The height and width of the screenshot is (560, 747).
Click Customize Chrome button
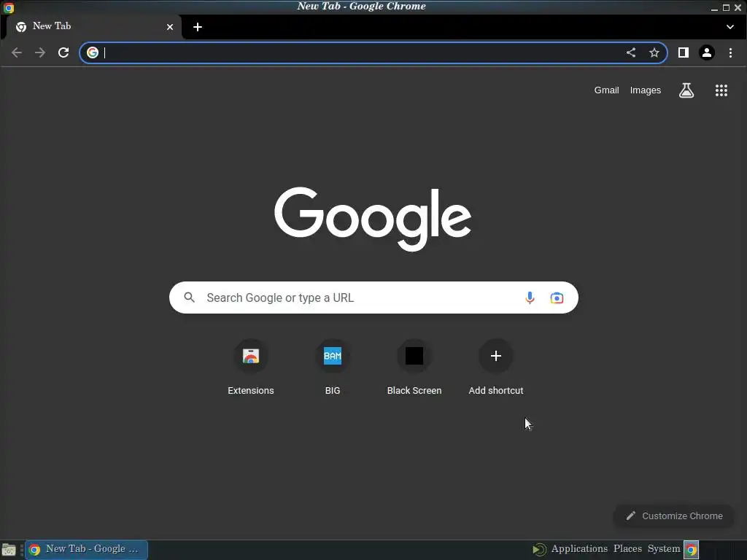tap(673, 516)
